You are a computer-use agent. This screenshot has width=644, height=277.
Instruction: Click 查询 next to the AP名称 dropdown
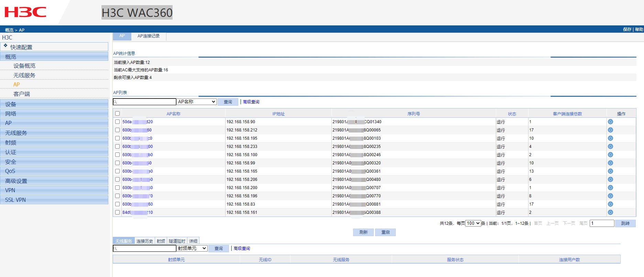click(228, 102)
